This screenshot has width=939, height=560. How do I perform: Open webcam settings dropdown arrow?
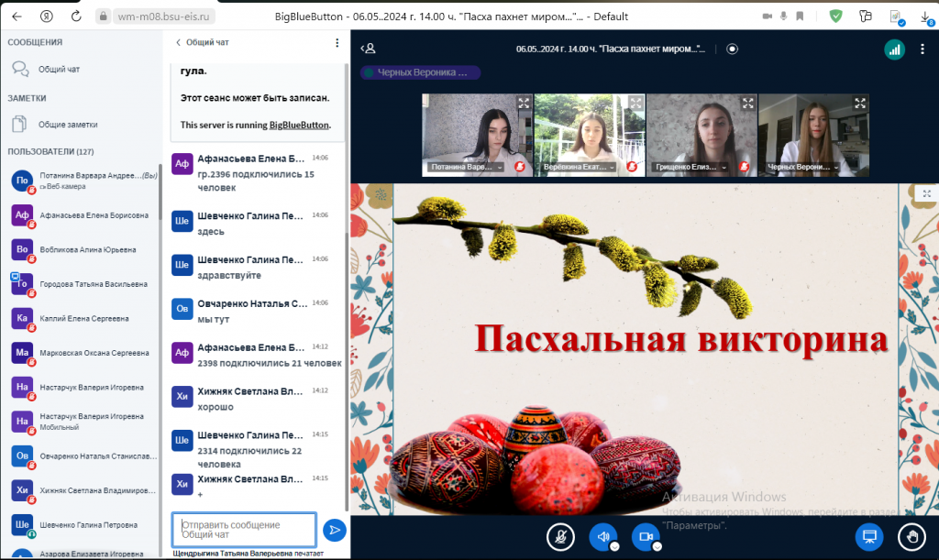(x=657, y=547)
